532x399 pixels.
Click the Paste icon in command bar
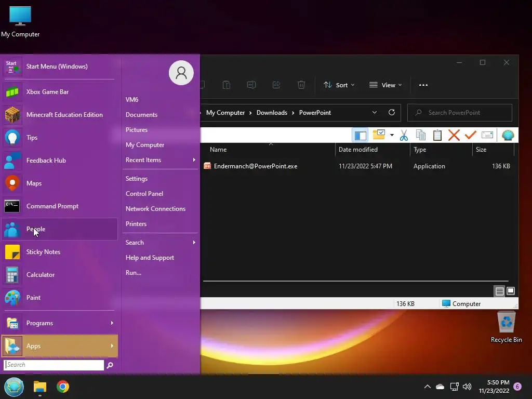click(x=227, y=85)
